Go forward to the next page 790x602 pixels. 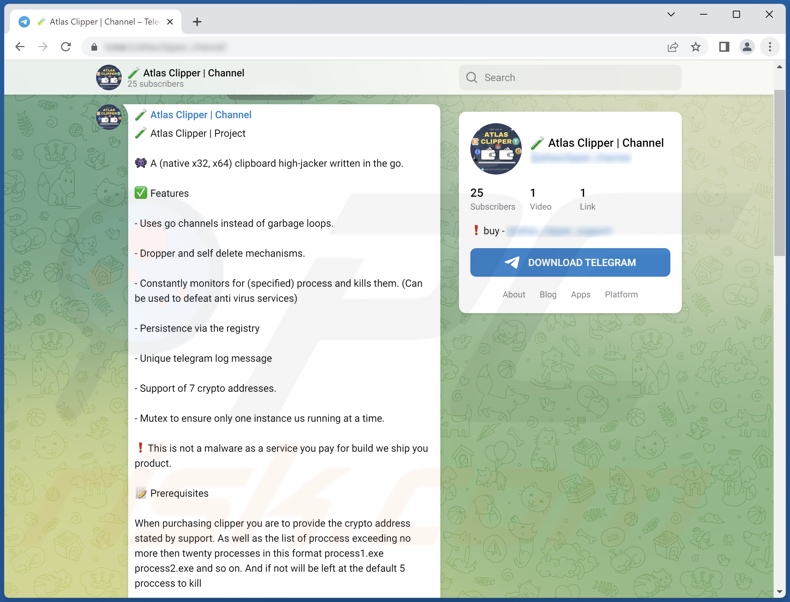[43, 47]
